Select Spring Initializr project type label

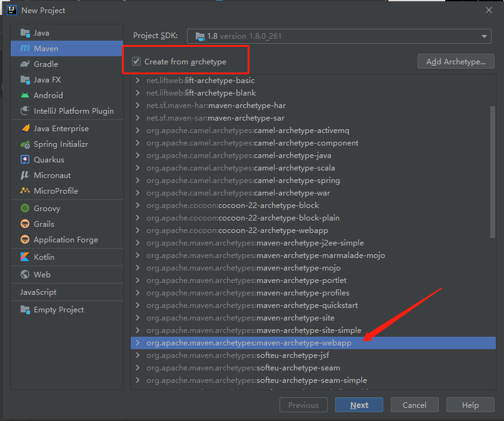[x=61, y=144]
